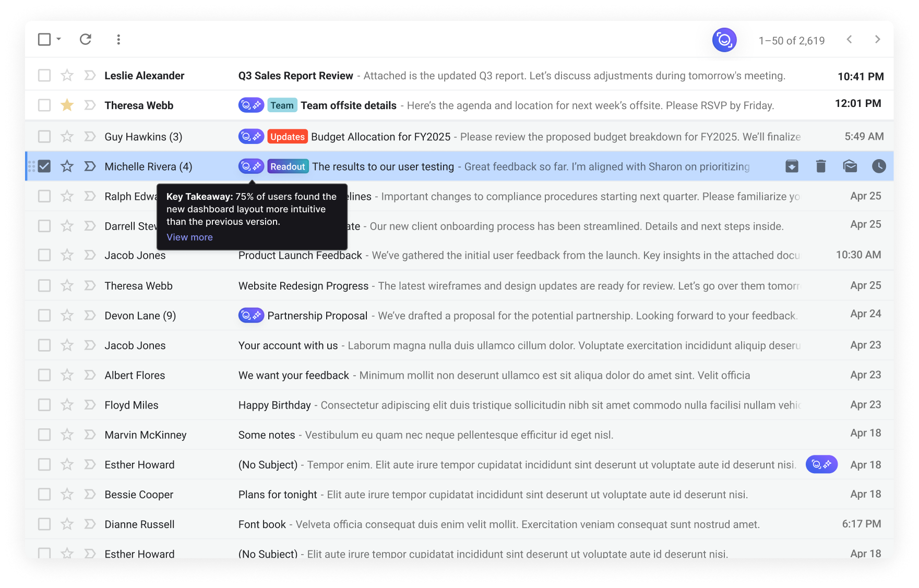919x588 pixels.
Task: Select the Marvin McKinney email checkbox
Action: coord(44,435)
